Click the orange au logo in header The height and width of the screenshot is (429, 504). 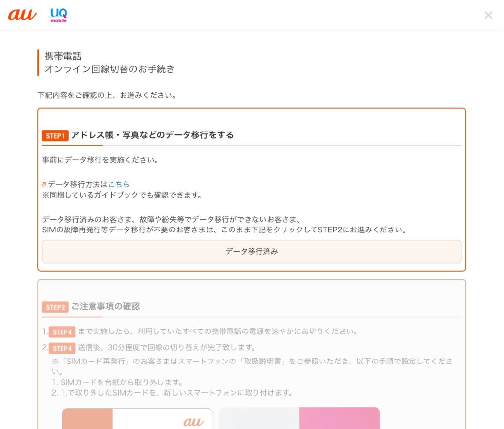(22, 15)
